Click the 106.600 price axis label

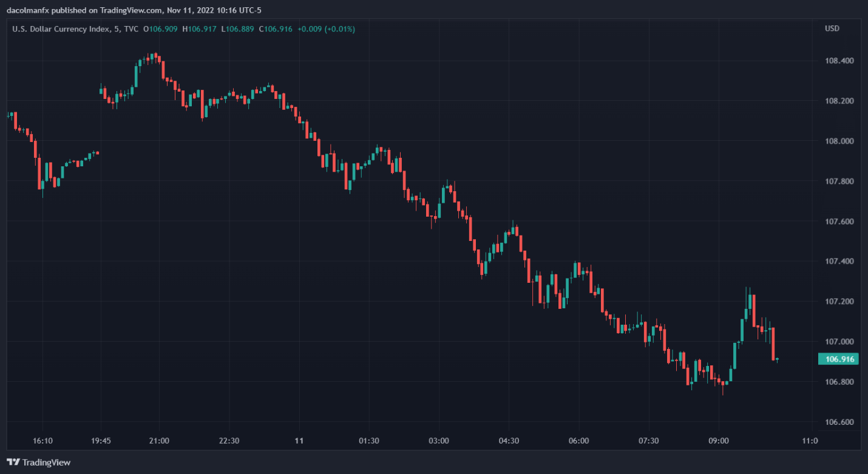pos(841,422)
